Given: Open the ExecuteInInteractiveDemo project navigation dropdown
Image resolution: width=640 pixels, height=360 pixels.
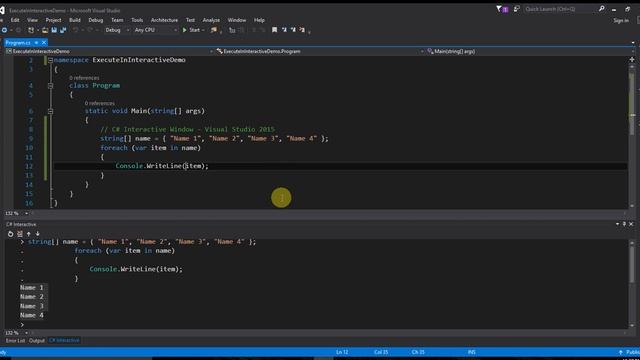Looking at the screenshot, I should tap(109, 51).
